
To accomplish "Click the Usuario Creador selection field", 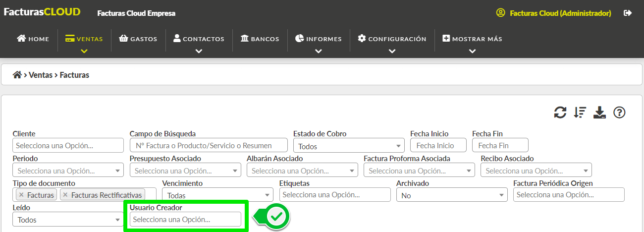I will [x=185, y=219].
